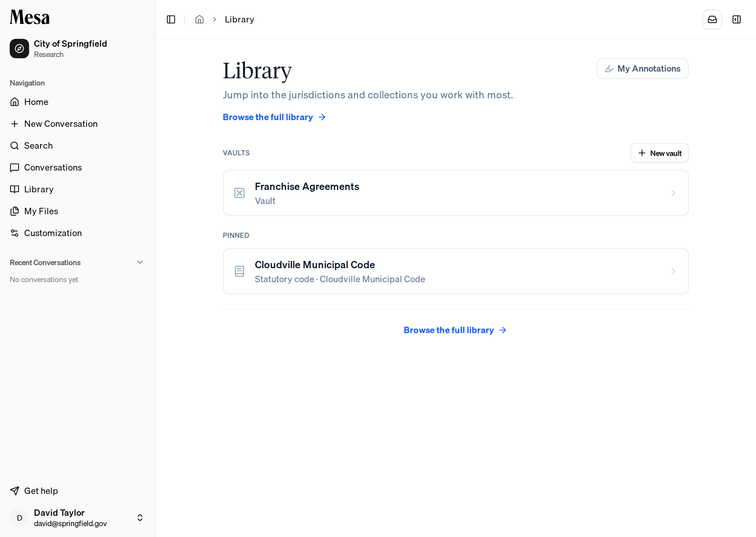Click the David Taylor avatar
This screenshot has width=756, height=537.
[x=19, y=518]
